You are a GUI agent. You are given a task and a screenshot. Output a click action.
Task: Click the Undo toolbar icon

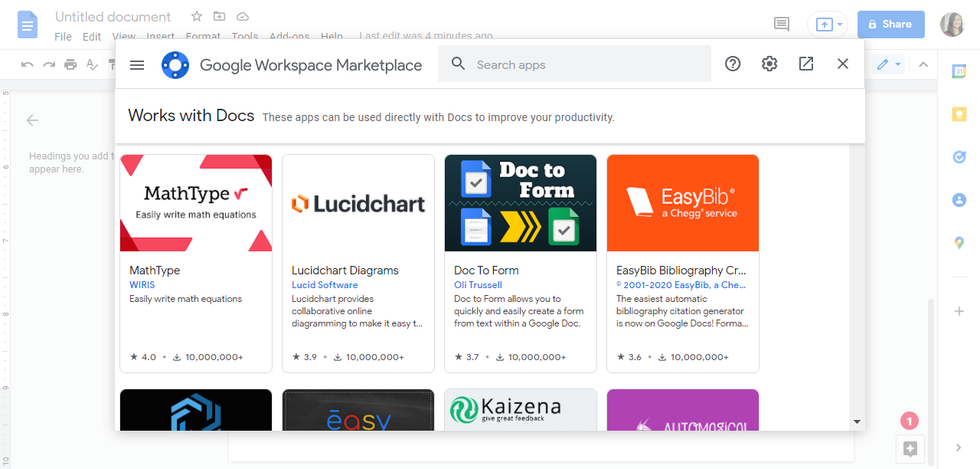28,64
